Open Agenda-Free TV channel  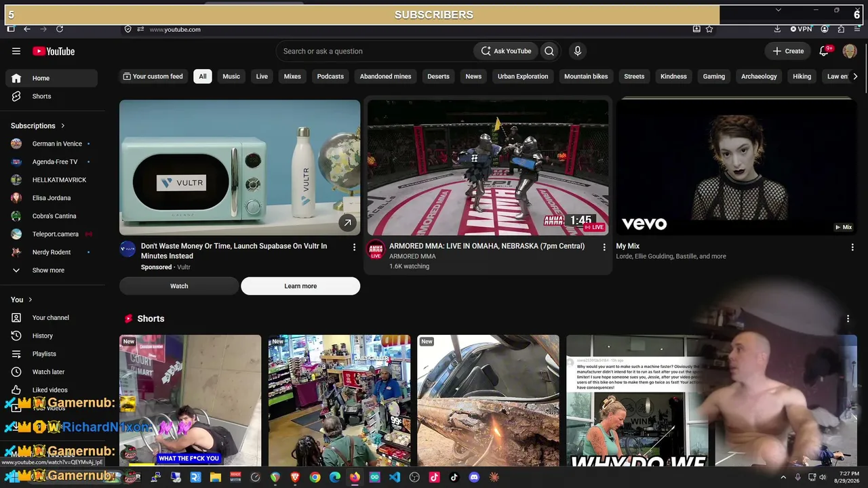click(x=52, y=162)
